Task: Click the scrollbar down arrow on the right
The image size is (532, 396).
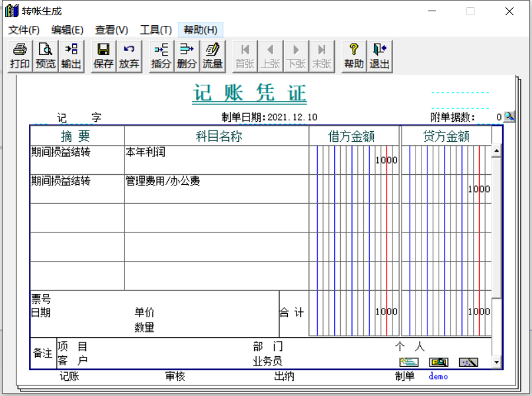Action: click(x=498, y=360)
